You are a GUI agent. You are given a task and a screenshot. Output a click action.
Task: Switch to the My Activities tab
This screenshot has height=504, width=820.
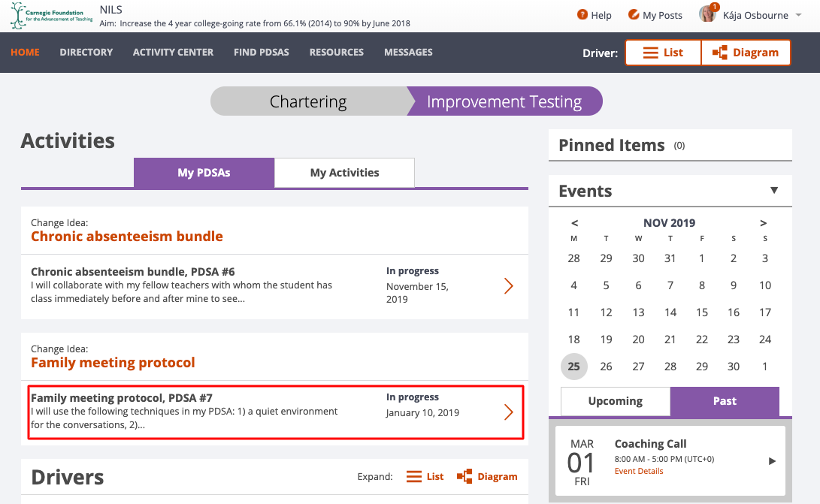point(344,172)
